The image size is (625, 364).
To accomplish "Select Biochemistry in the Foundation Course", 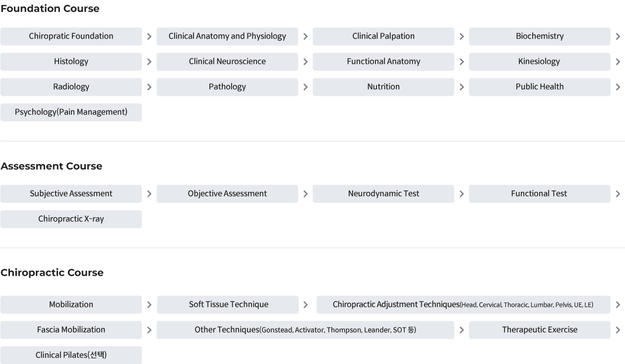I will point(540,36).
